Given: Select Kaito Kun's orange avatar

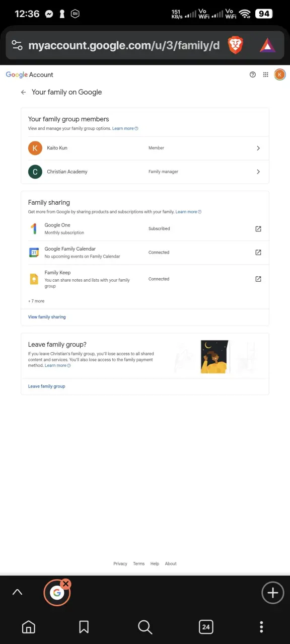Looking at the screenshot, I should pos(35,148).
